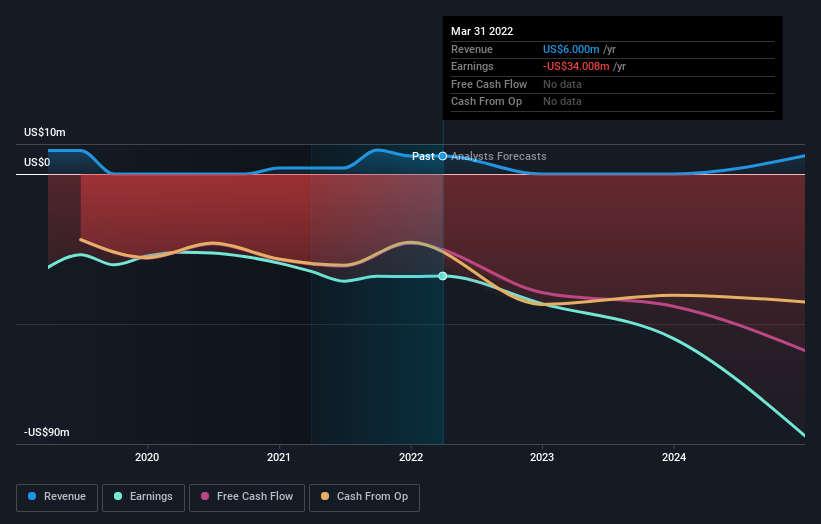Toggle the Free Cash Flow legend button
Image resolution: width=821 pixels, height=524 pixels.
click(247, 497)
